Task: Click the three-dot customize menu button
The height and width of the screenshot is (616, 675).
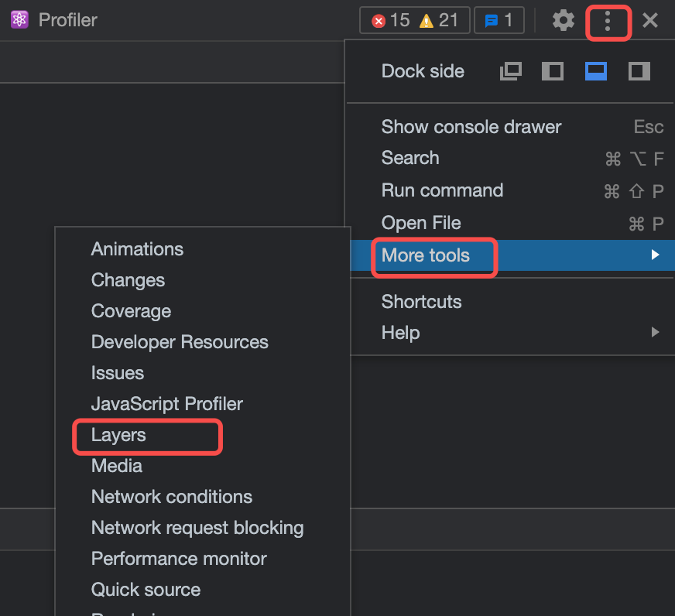Action: tap(608, 21)
